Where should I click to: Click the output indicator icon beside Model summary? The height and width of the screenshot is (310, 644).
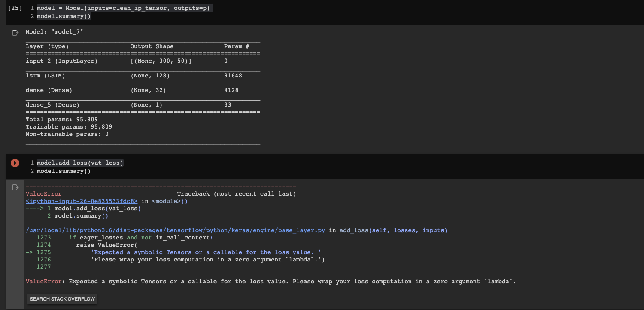[x=15, y=32]
